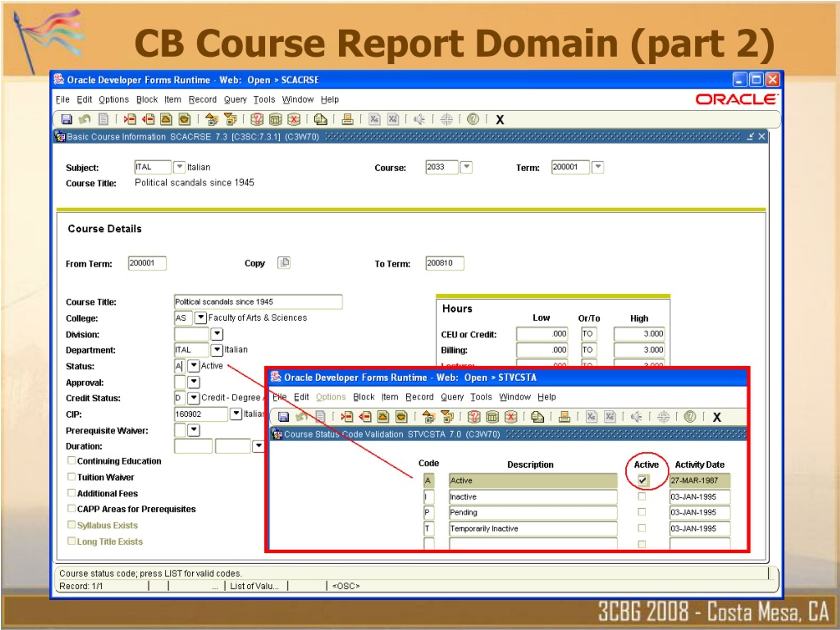Go to Next Record in SCACRSE toolbar
The height and width of the screenshot is (630, 840).
tap(184, 119)
